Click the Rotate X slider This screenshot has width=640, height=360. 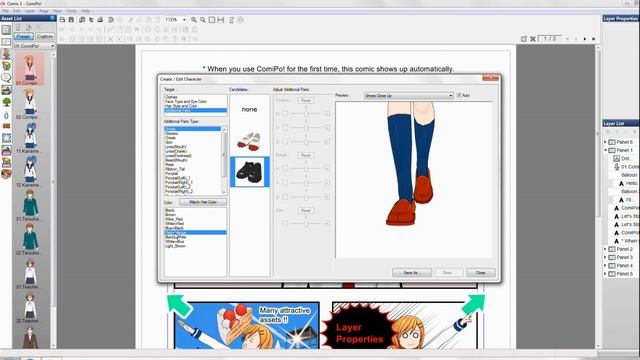pos(306,168)
